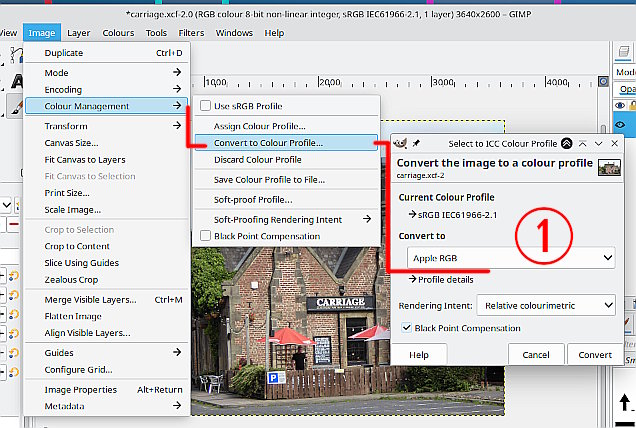Expand Profile details

(x=441, y=280)
